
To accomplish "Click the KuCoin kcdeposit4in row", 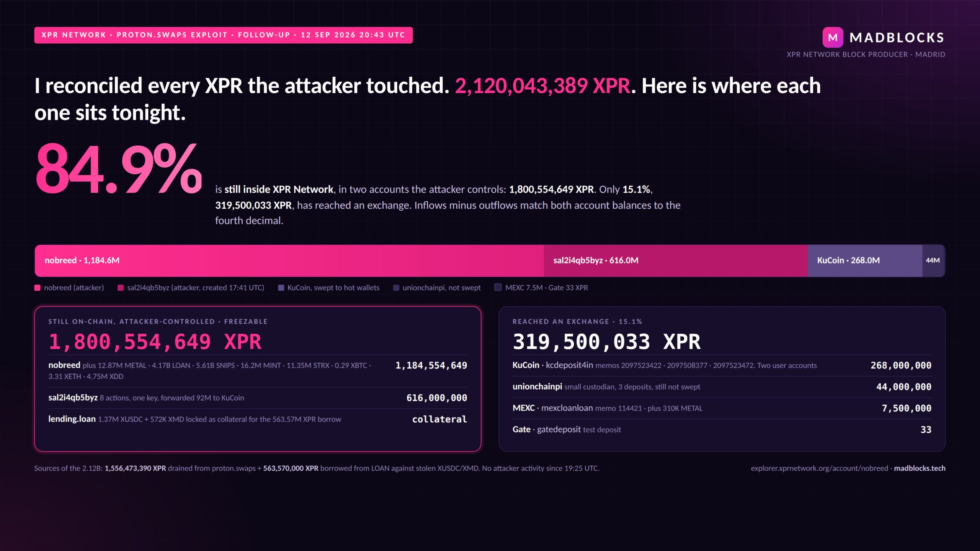I will pos(722,365).
